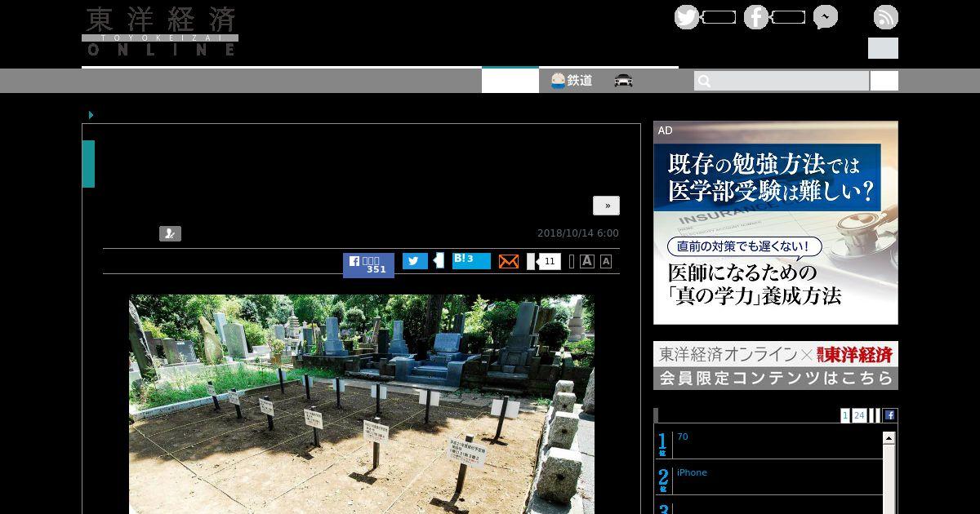Click the Twitter follower count box
Image resolution: width=980 pixels, height=514 pixels.
[x=719, y=17]
